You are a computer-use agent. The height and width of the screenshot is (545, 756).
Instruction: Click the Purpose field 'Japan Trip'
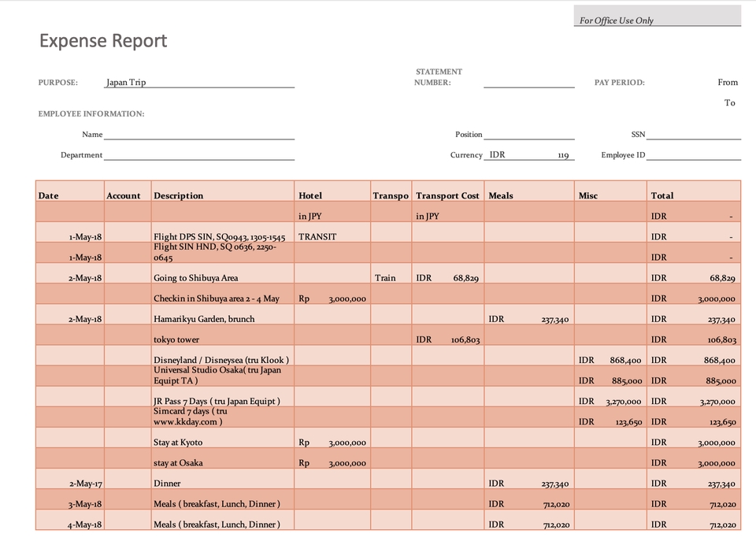tap(199, 82)
